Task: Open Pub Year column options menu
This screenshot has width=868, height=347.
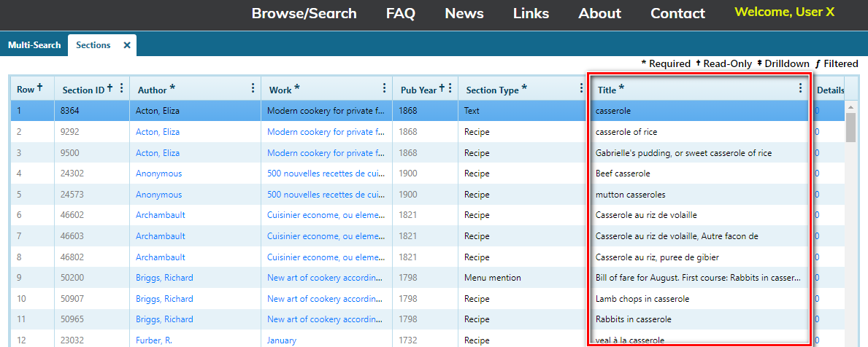Action: pos(450,88)
